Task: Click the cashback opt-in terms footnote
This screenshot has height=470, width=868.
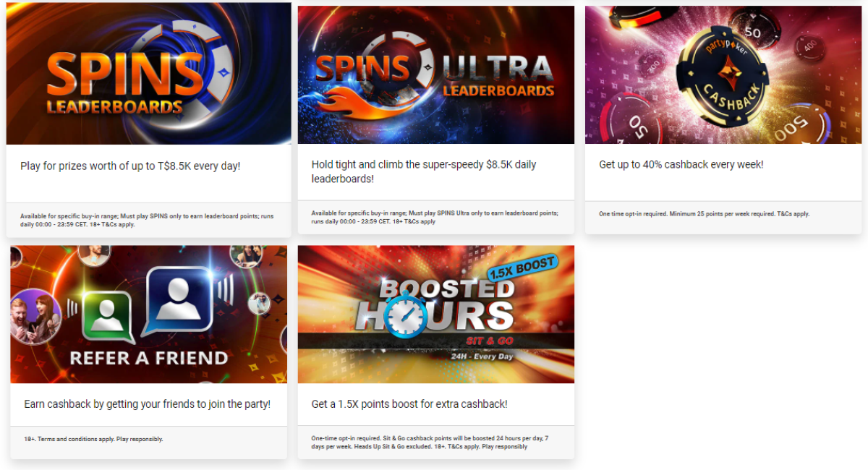Action: [x=705, y=214]
